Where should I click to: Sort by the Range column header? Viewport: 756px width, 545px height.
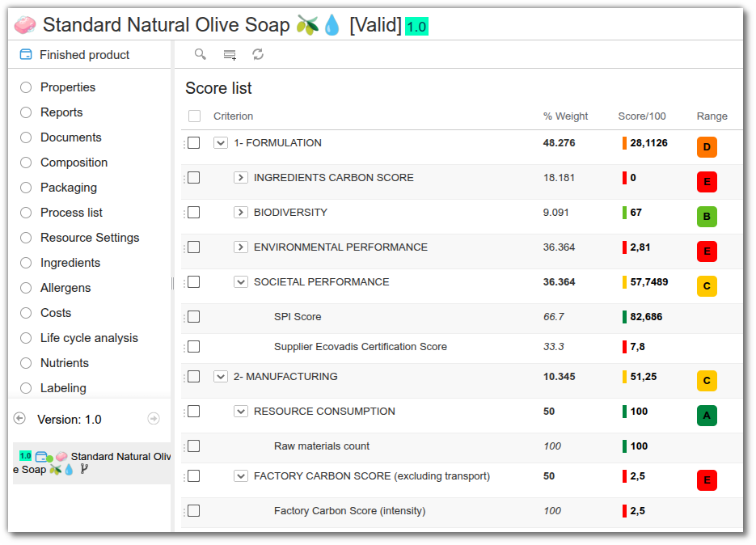(x=712, y=116)
